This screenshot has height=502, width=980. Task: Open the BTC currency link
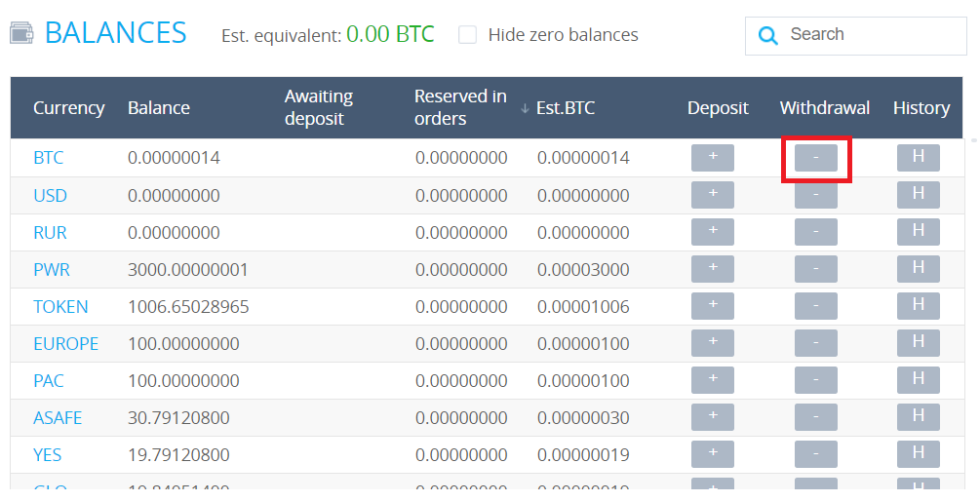click(48, 158)
